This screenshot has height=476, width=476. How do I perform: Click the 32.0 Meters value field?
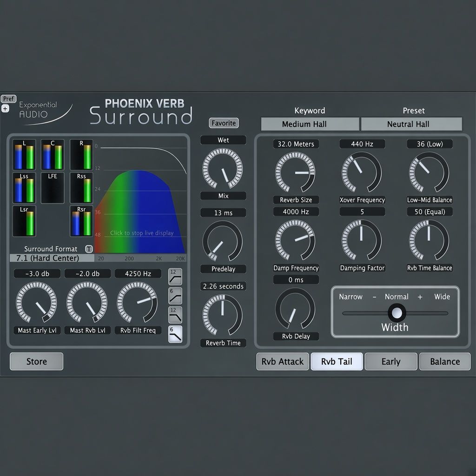coord(296,144)
